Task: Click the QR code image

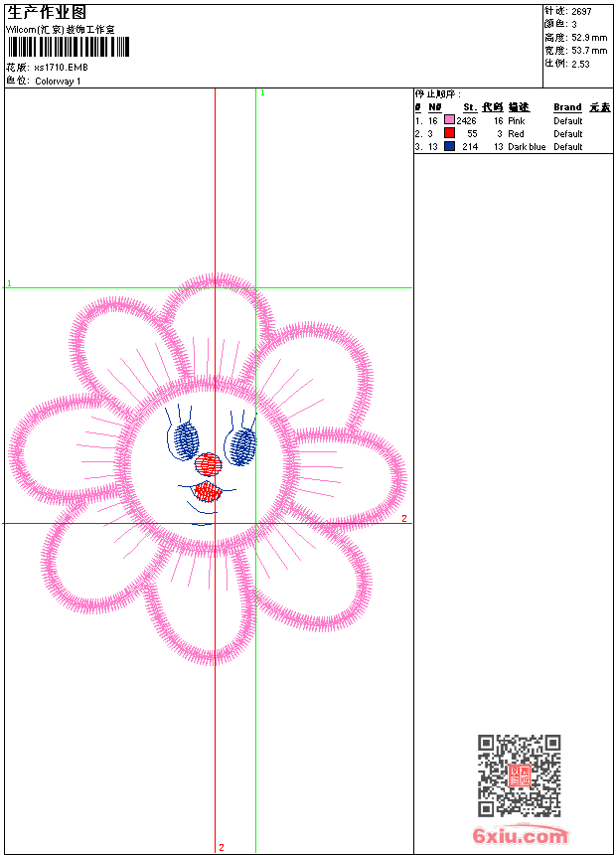Action: pyautogui.click(x=519, y=775)
